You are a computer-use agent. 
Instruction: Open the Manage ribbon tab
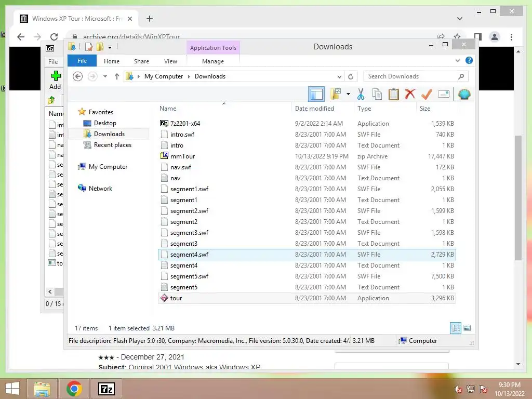tap(212, 61)
